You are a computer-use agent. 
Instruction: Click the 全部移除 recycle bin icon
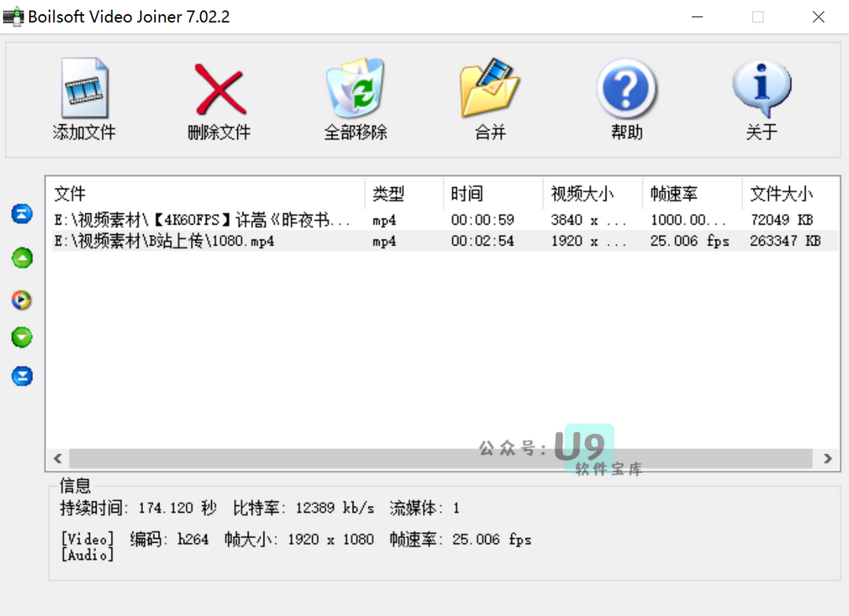[x=355, y=88]
